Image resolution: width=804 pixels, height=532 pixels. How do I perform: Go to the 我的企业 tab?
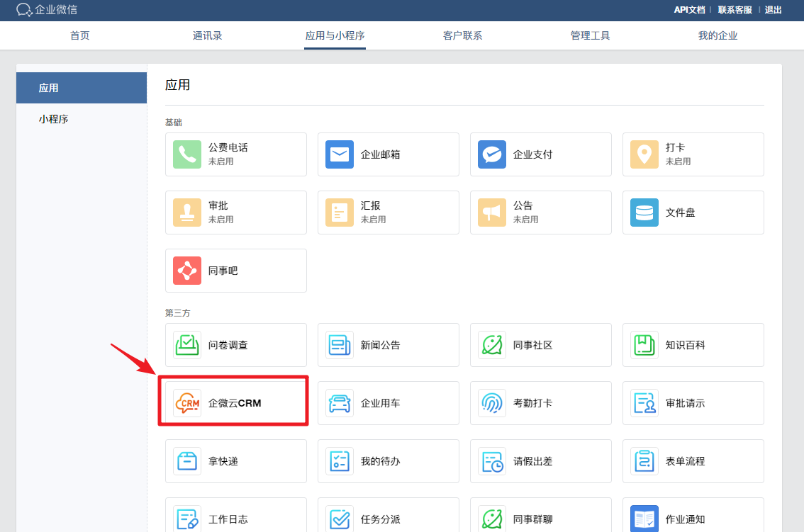pos(718,35)
